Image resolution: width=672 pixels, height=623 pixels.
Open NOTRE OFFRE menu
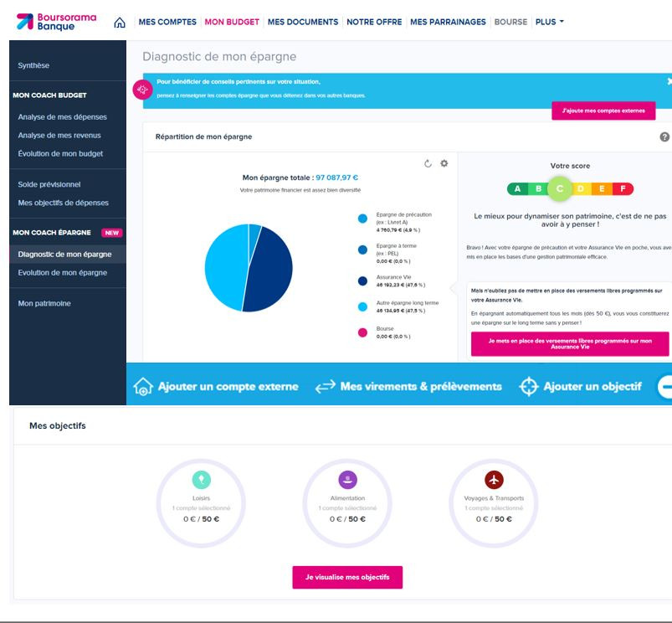click(x=374, y=22)
